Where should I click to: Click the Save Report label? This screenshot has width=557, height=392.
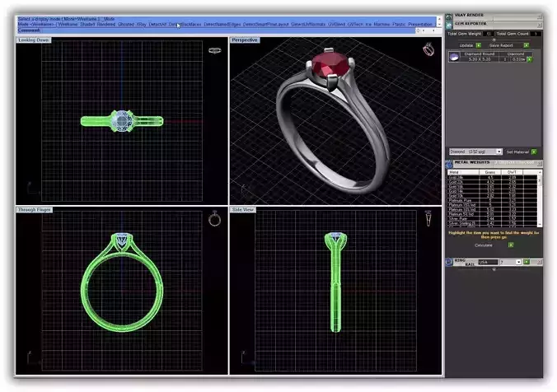click(x=501, y=45)
